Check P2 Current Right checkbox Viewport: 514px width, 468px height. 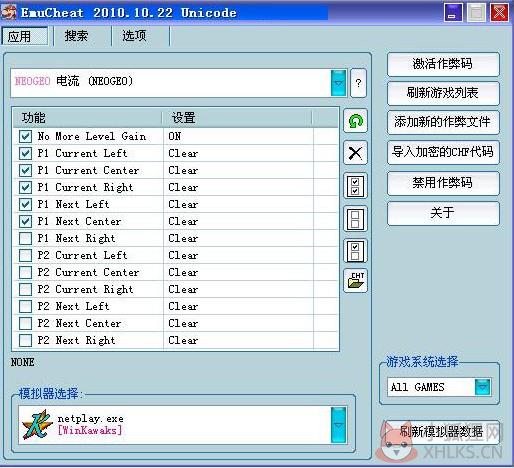(x=26, y=289)
